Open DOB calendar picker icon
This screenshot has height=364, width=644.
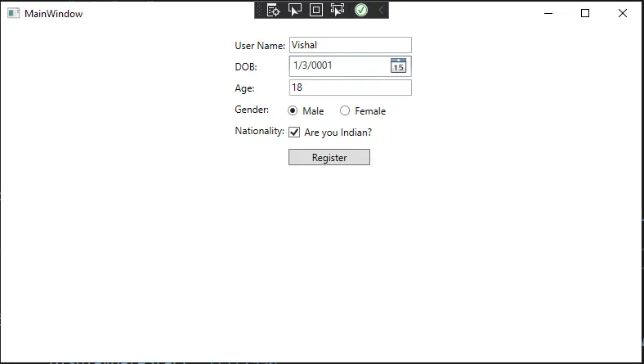[398, 65]
